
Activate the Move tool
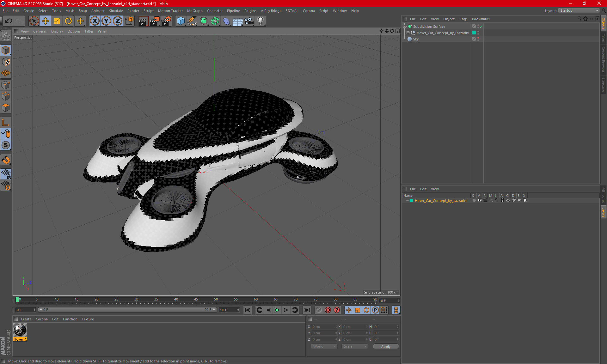46,21
